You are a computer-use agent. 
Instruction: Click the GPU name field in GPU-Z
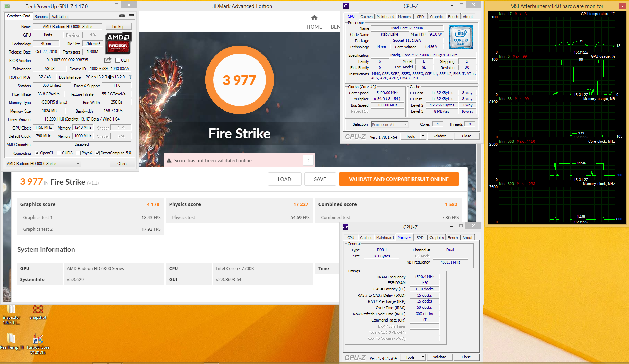point(67,27)
